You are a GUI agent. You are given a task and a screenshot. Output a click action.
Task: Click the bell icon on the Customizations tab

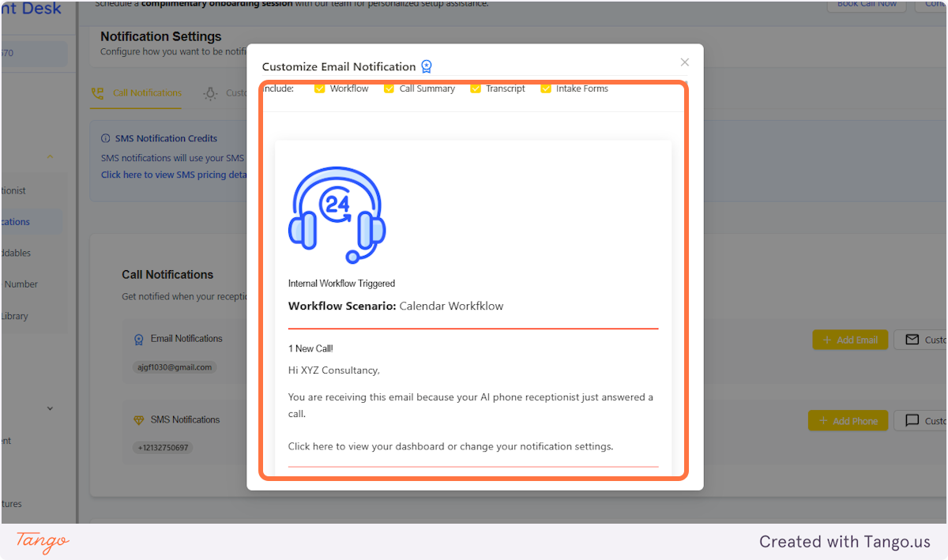pyautogui.click(x=209, y=92)
